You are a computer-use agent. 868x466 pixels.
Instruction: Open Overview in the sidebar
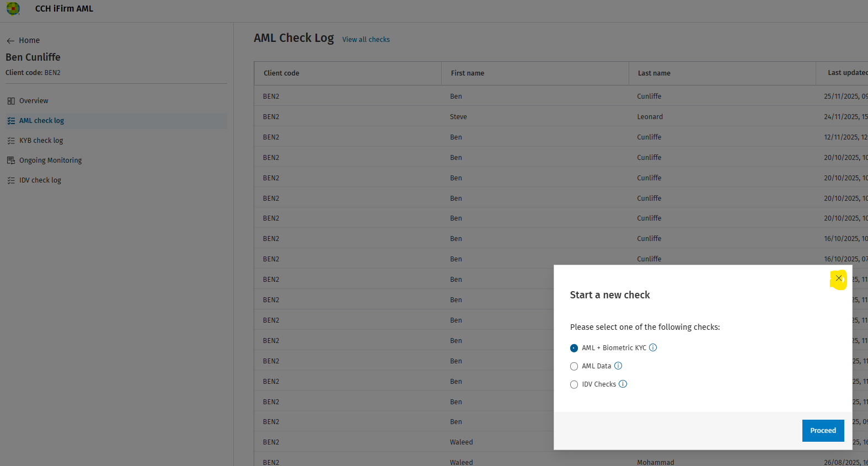tap(34, 101)
